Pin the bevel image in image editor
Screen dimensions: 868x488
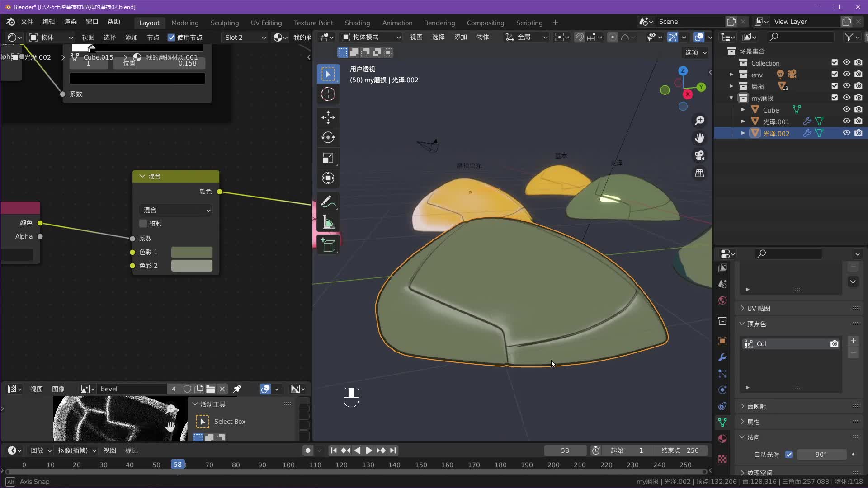(237, 389)
